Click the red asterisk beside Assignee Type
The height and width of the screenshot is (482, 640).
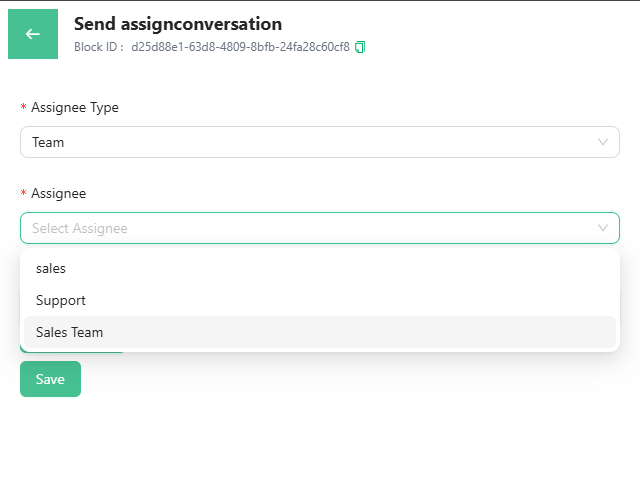click(23, 108)
